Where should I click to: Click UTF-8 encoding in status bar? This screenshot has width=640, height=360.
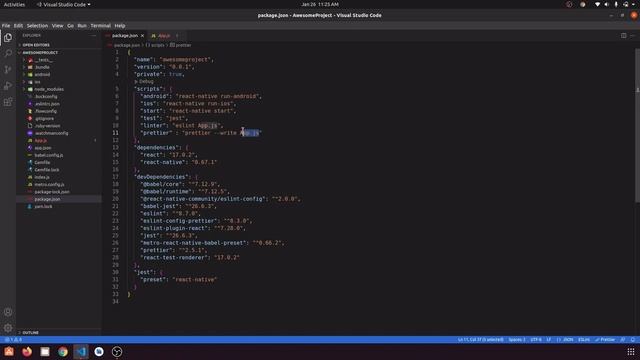[x=536, y=340]
